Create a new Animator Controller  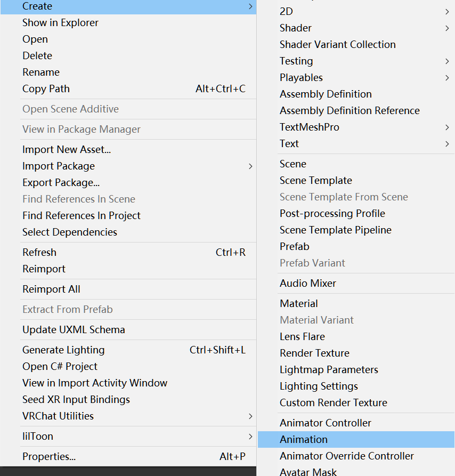point(326,423)
